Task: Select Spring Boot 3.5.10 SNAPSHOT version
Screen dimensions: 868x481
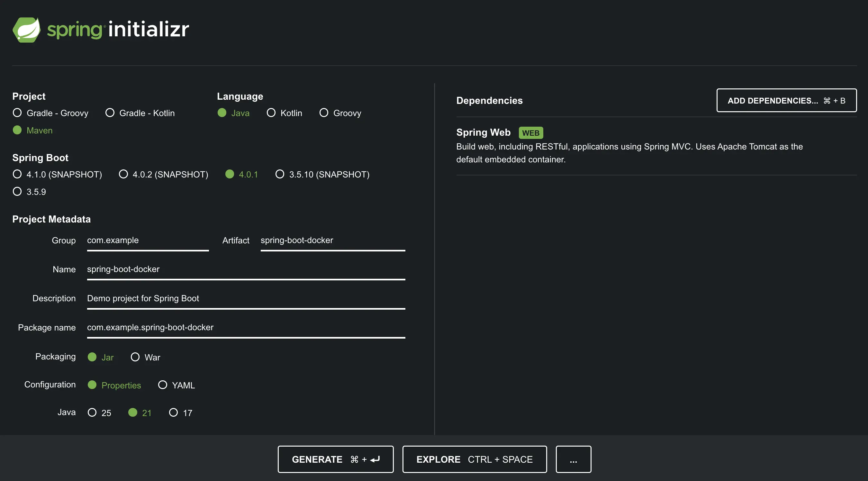Action: click(x=280, y=174)
